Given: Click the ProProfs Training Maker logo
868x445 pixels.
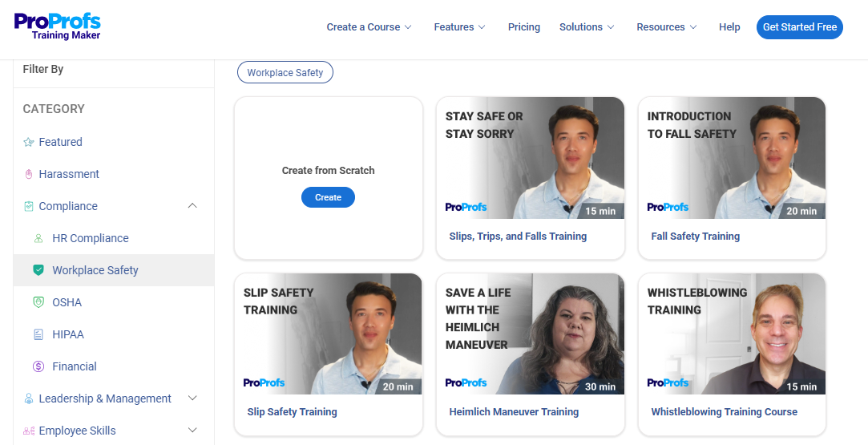Looking at the screenshot, I should click(58, 26).
